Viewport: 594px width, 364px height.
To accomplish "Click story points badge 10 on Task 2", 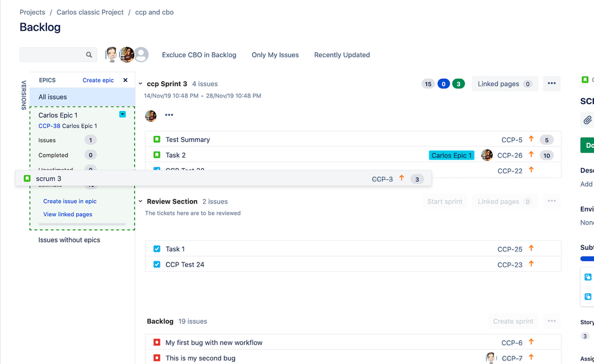I will (546, 156).
